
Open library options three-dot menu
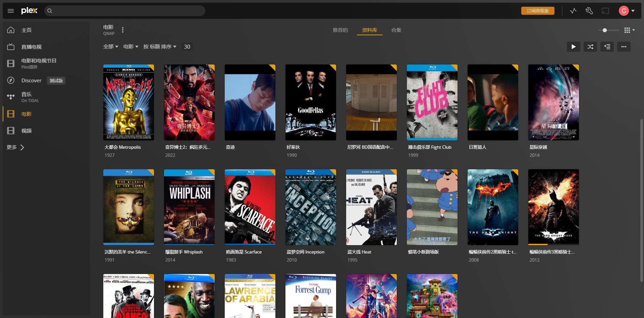(123, 30)
